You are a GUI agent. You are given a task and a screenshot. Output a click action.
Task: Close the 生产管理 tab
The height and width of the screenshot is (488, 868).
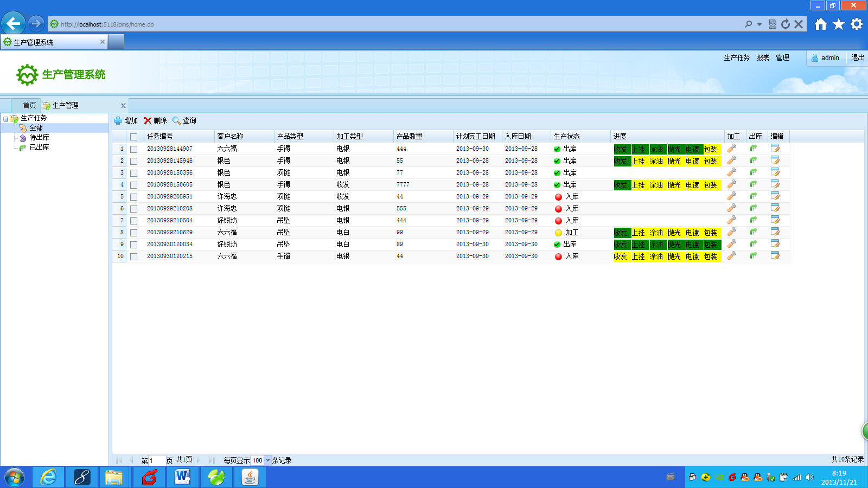tap(123, 106)
